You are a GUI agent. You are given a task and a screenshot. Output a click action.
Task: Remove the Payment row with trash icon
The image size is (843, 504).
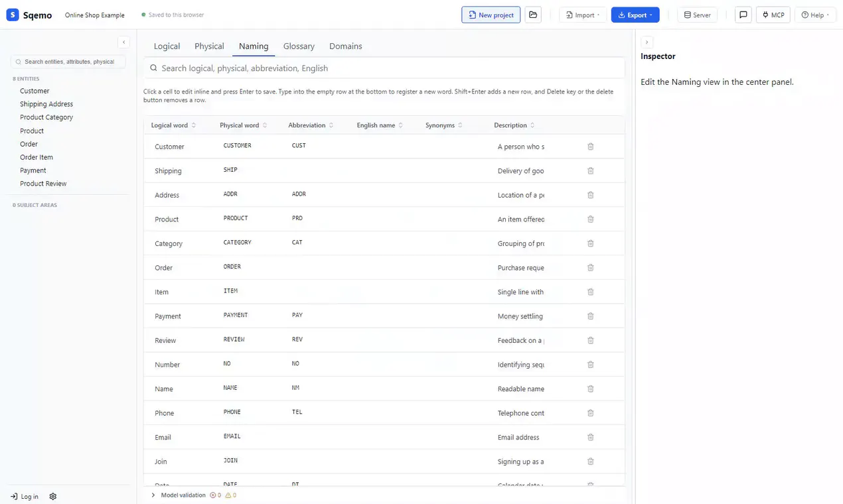click(x=591, y=316)
